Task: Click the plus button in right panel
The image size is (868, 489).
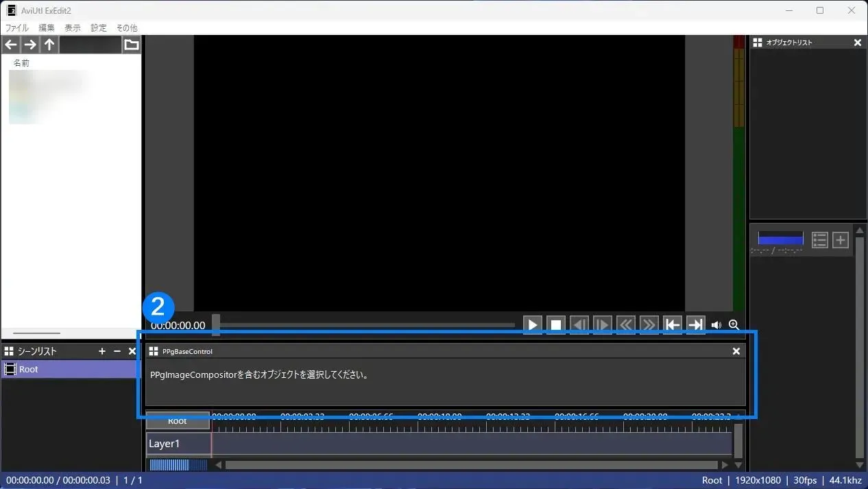Action: coord(841,240)
